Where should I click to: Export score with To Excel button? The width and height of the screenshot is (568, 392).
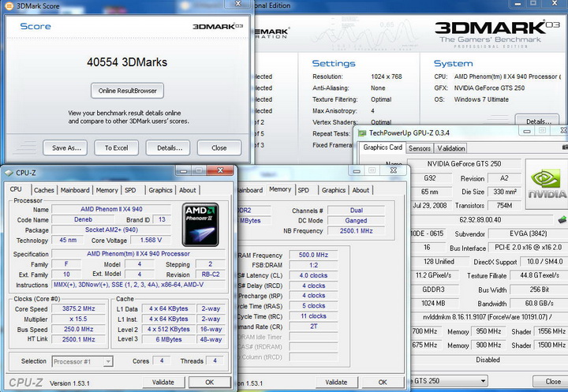[117, 147]
